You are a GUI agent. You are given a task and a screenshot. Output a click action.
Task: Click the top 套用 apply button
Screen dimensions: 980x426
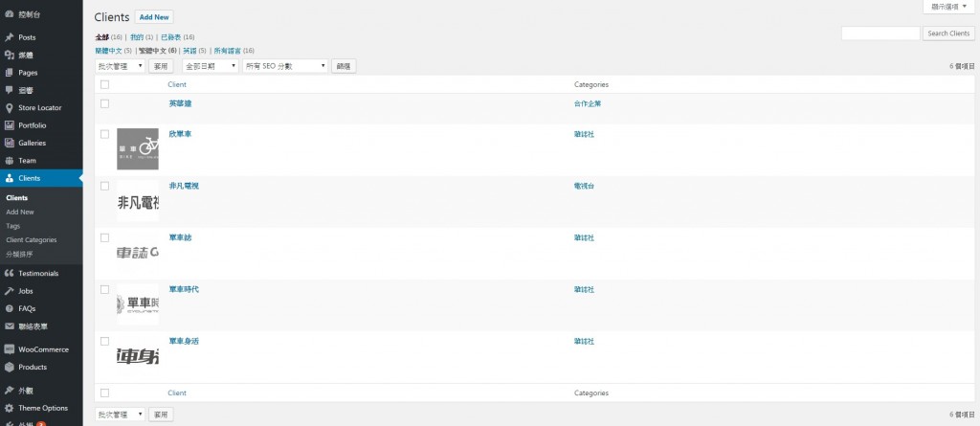(161, 66)
